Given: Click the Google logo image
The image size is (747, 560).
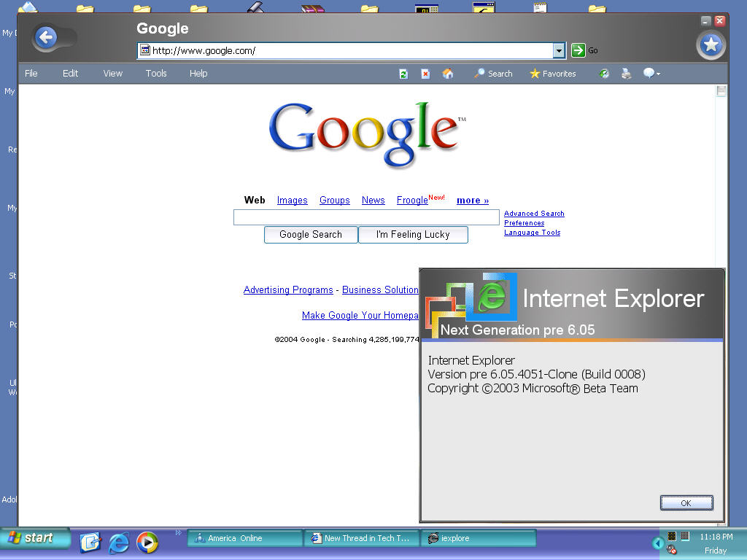Looking at the screenshot, I should pyautogui.click(x=368, y=135).
